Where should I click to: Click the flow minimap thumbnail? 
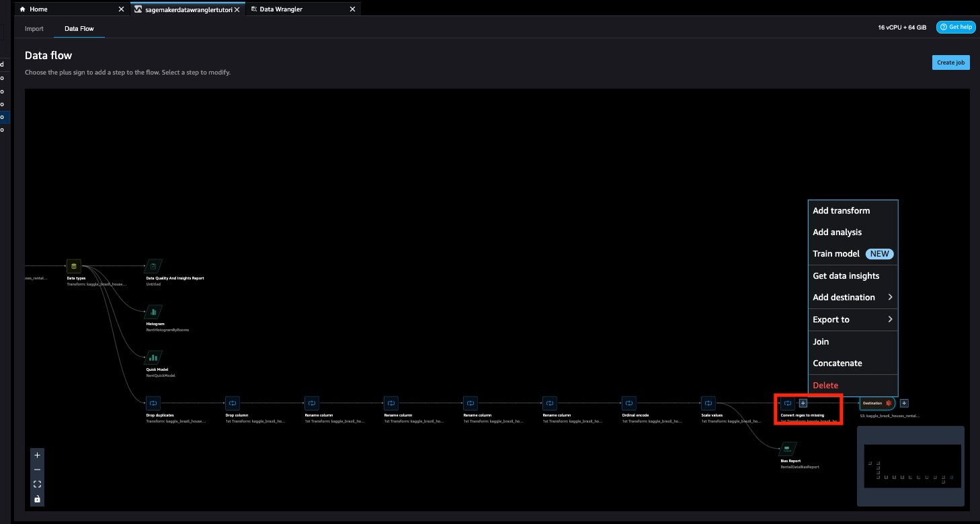coord(911,466)
